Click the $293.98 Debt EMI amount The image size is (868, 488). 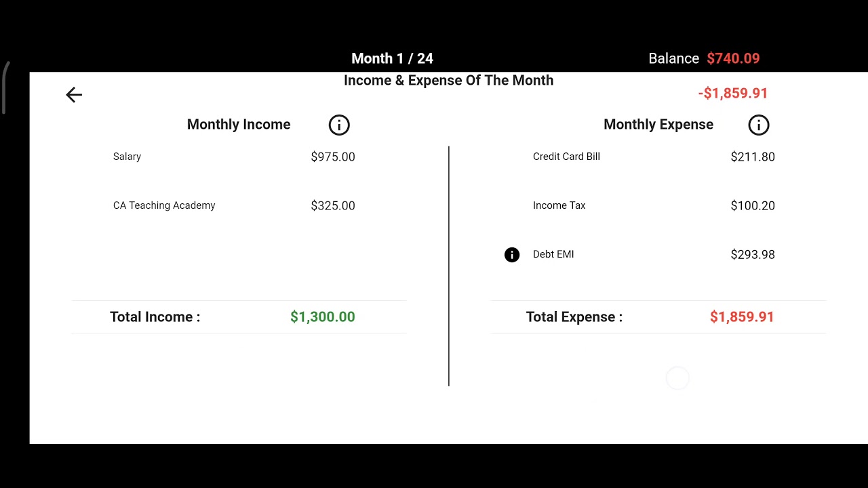pyautogui.click(x=753, y=254)
